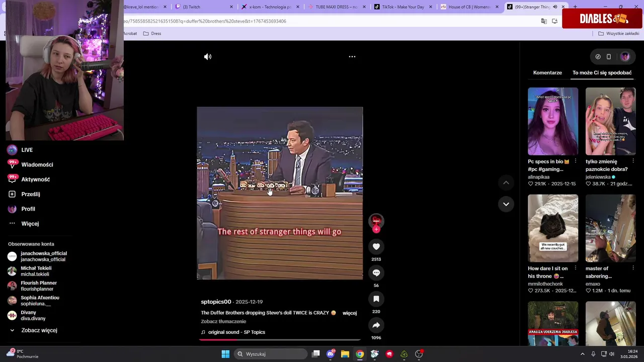This screenshot has width=644, height=362.
Task: Click the Wyszukaj taskbar search field
Action: click(271, 354)
